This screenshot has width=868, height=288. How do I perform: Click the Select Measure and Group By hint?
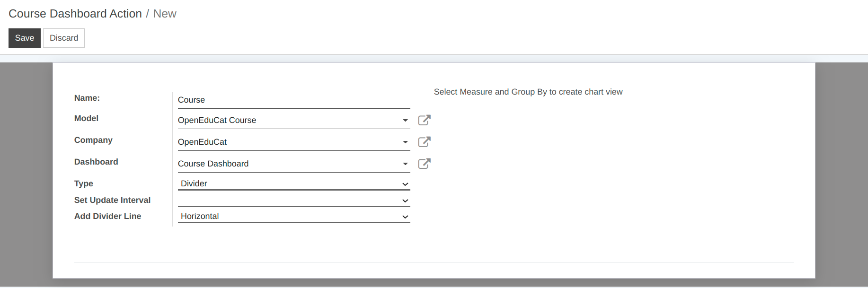[528, 92]
